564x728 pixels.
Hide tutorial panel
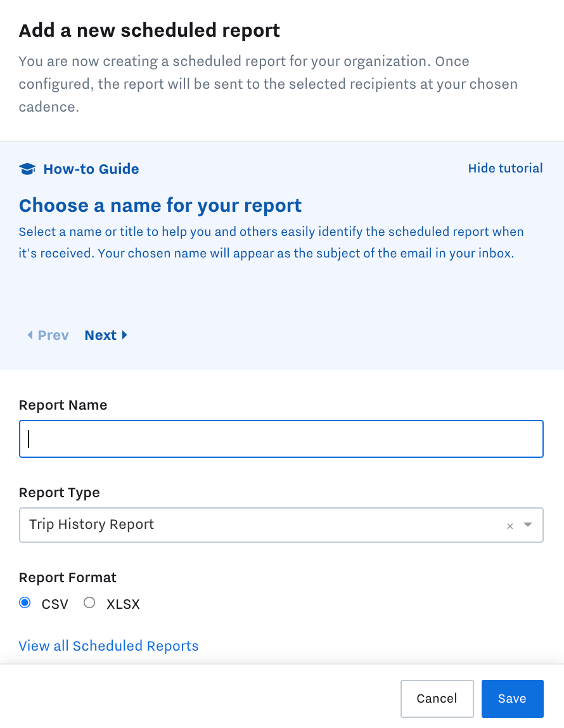point(505,168)
